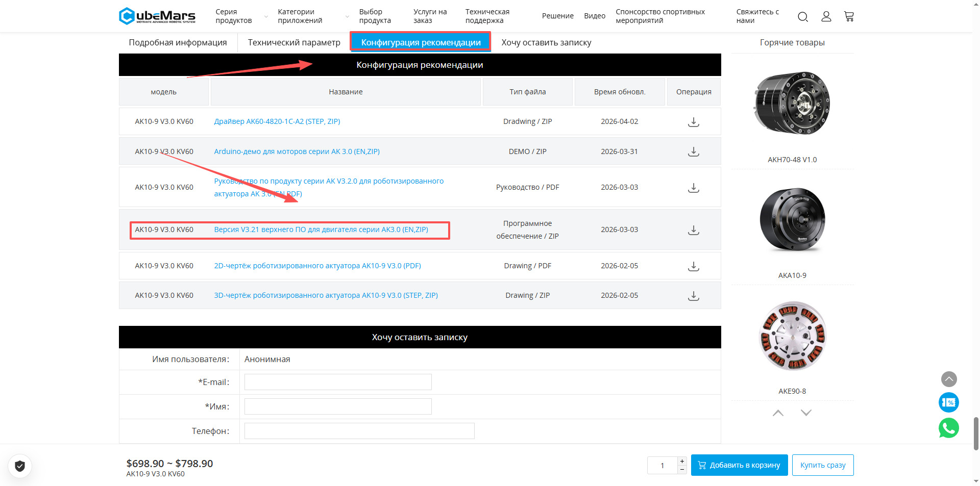Open the AKH70-48 V1.0 product thumbnail
The width and height of the screenshot is (980, 486).
point(792,104)
